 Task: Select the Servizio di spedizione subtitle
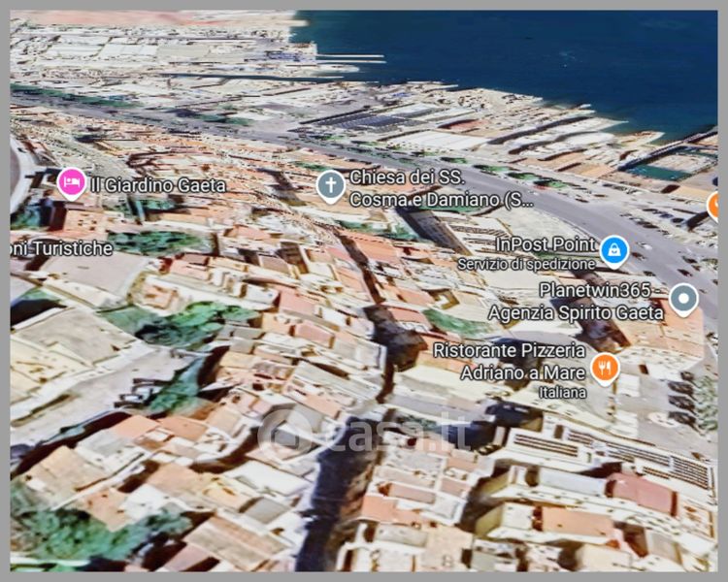click(x=526, y=265)
